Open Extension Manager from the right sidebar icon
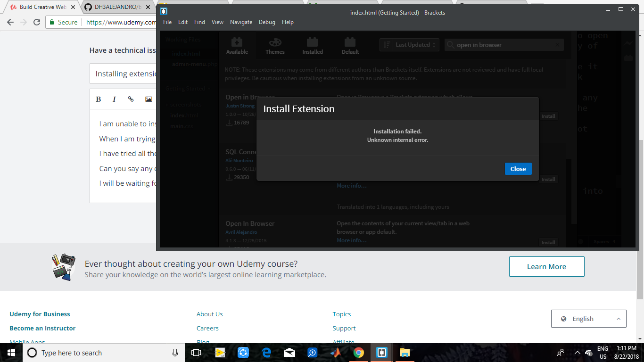Viewport: 644px width, 362px height. coord(628,57)
